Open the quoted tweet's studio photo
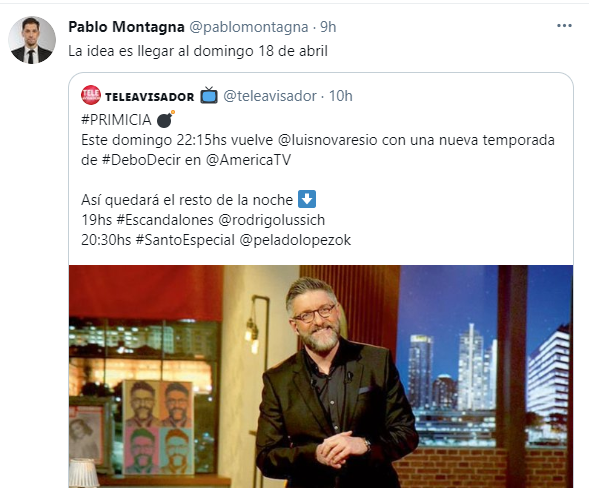Image resolution: width=589 pixels, height=488 pixels. 321,376
